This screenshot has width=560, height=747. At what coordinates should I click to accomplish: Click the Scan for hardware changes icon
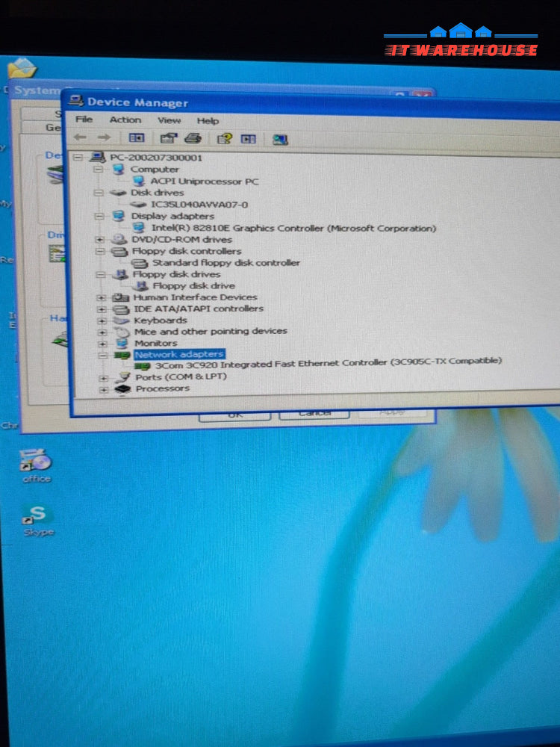coord(280,139)
